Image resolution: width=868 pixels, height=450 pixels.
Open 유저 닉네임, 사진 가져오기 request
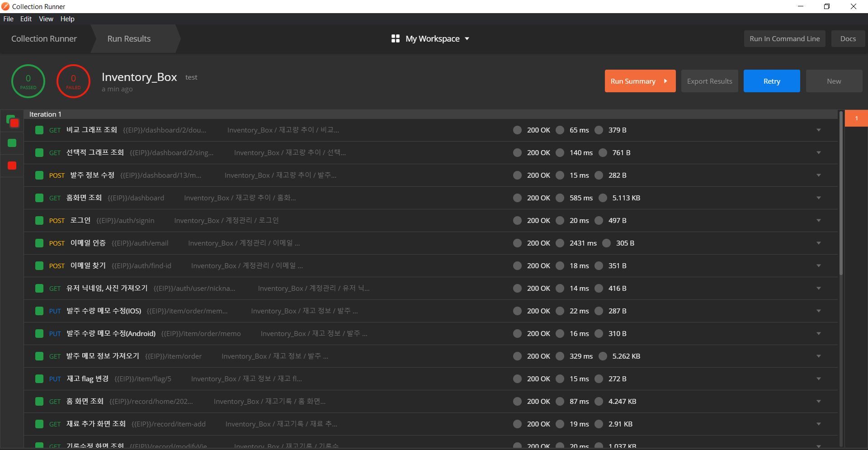pos(107,289)
